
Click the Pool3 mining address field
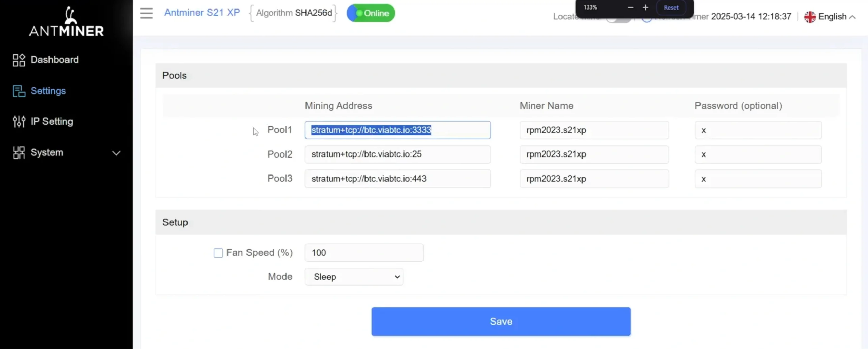[398, 179]
